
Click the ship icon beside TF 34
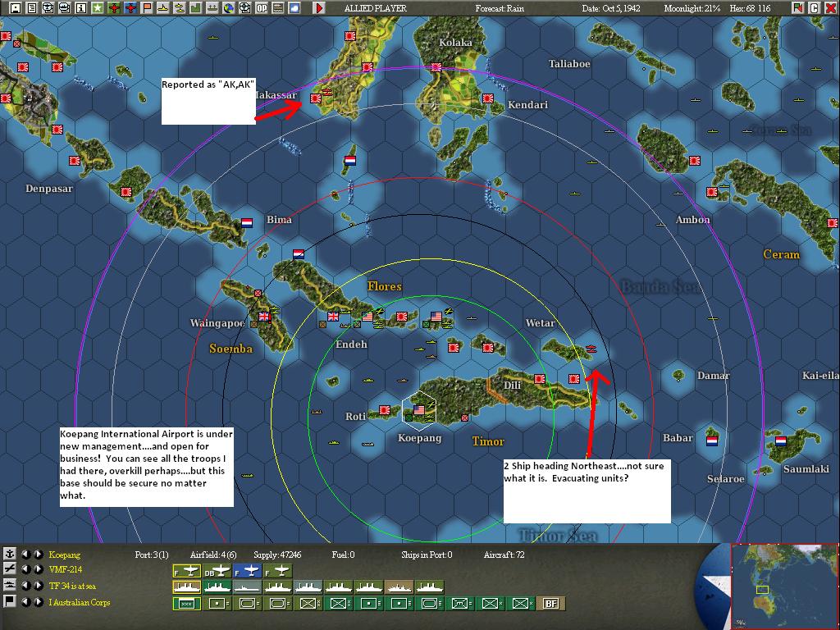(x=10, y=585)
